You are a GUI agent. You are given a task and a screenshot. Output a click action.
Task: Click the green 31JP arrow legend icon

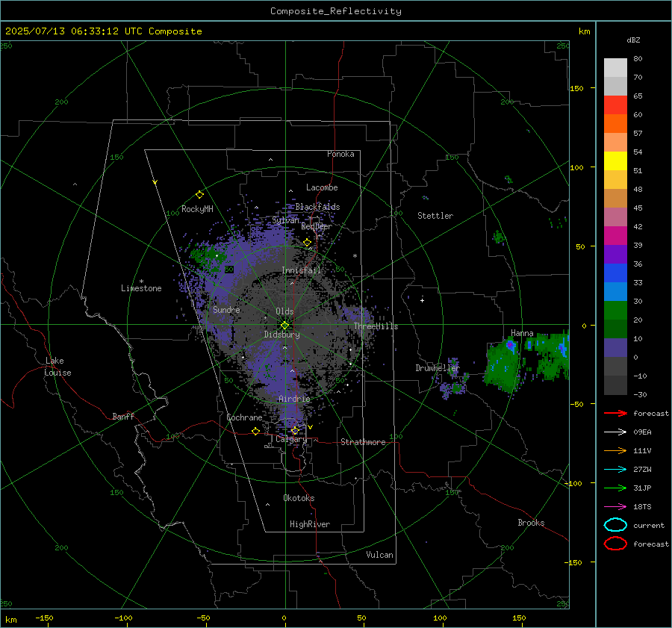click(x=615, y=488)
